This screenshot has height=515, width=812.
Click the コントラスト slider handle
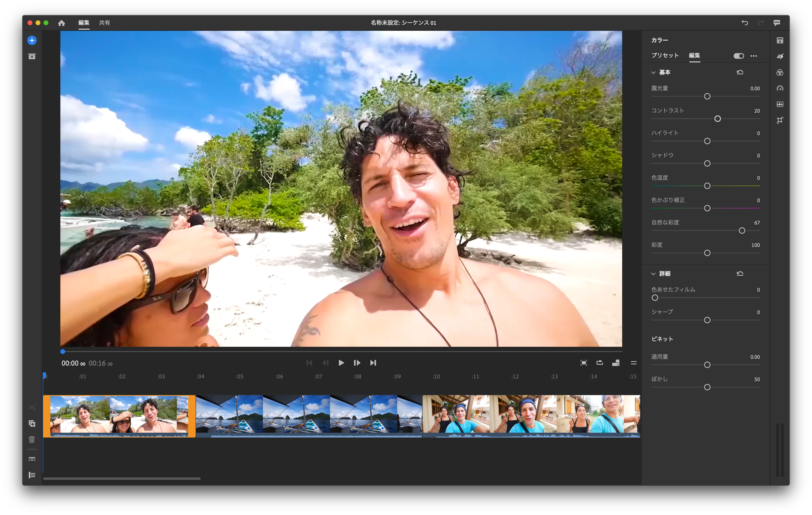tap(717, 119)
